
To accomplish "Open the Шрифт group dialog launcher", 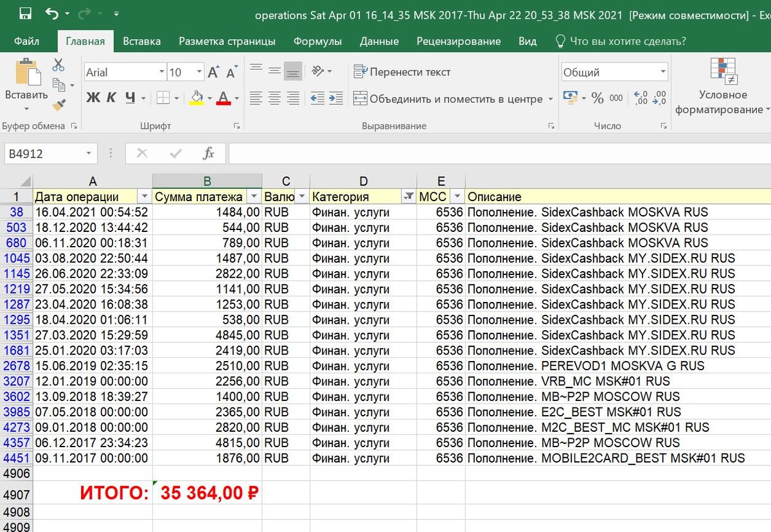I will coord(236,126).
